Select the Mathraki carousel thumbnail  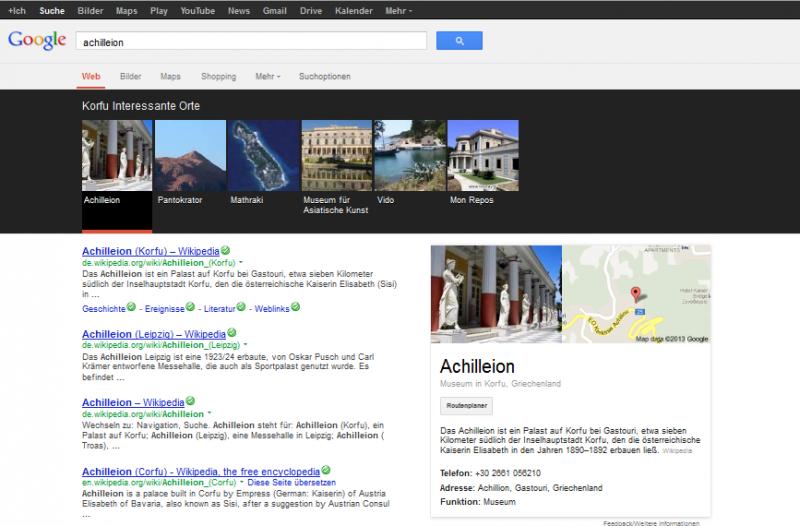[264, 155]
